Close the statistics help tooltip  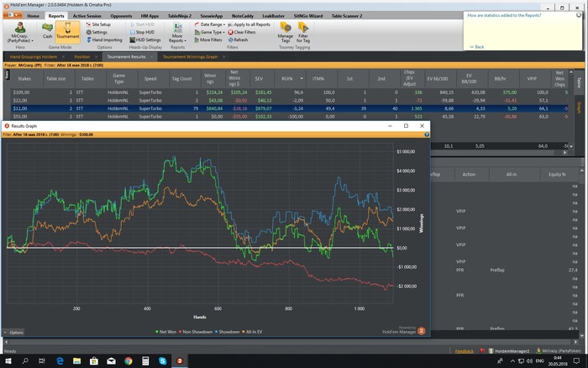579,15
